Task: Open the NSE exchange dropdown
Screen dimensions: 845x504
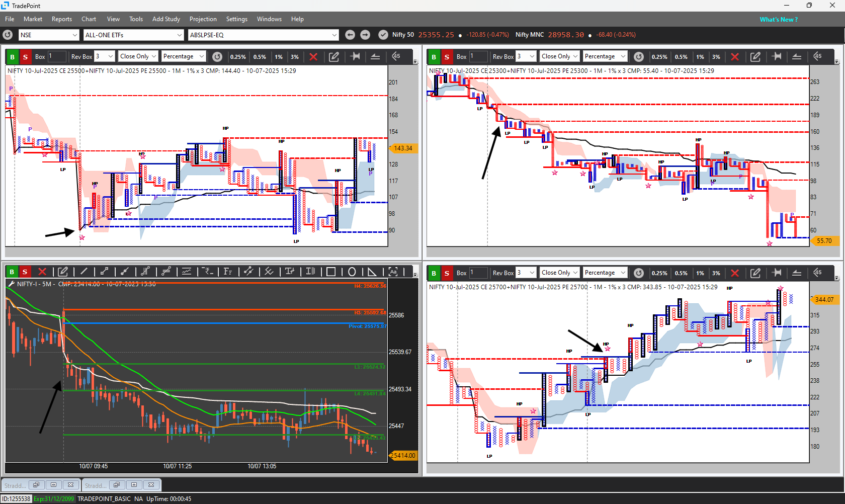Action: (x=49, y=35)
